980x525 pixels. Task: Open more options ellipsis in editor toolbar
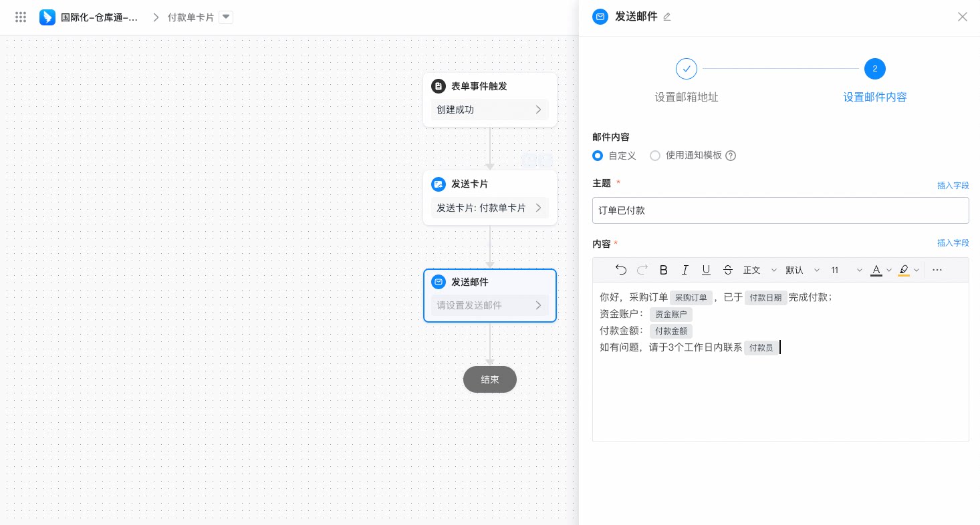[x=937, y=270]
